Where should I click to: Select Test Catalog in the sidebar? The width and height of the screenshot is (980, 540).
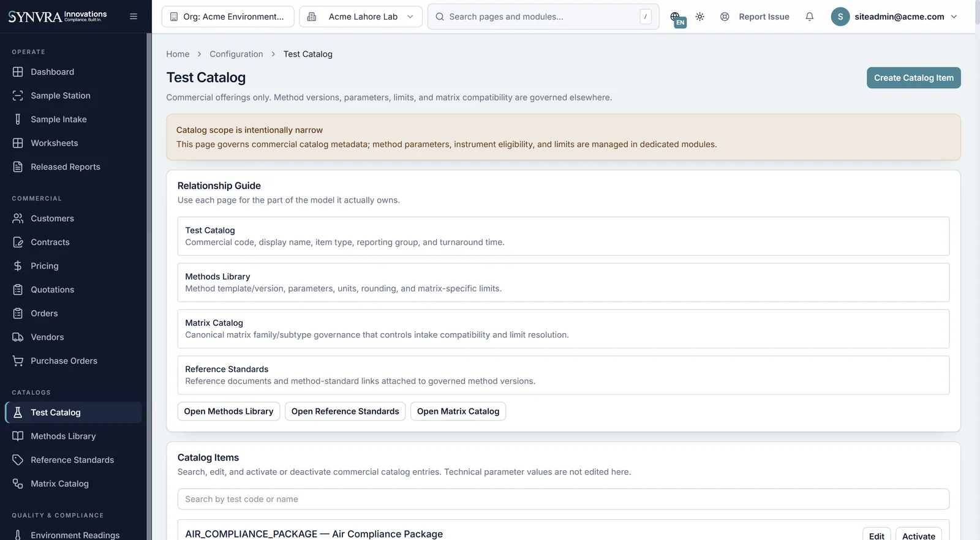[73, 413]
